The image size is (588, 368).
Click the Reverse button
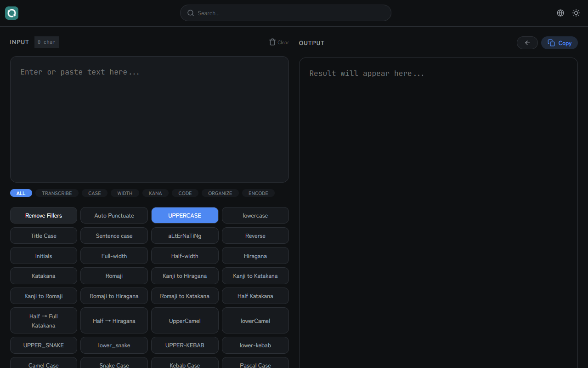pos(255,236)
